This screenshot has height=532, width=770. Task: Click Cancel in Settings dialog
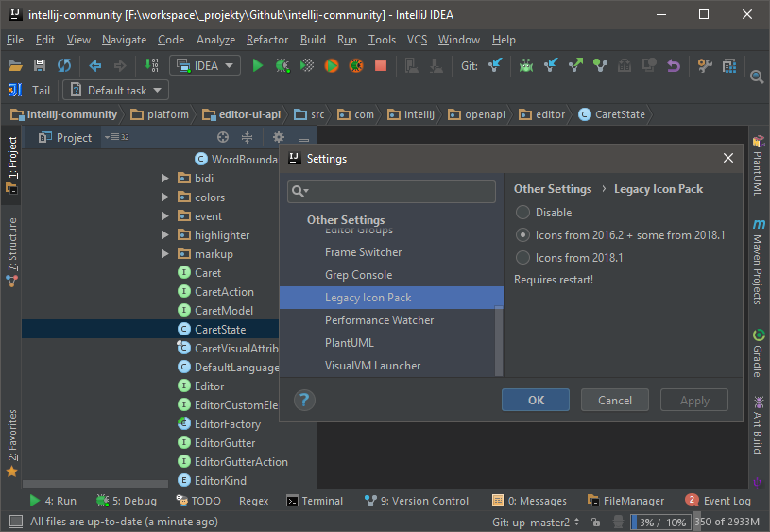click(x=615, y=400)
